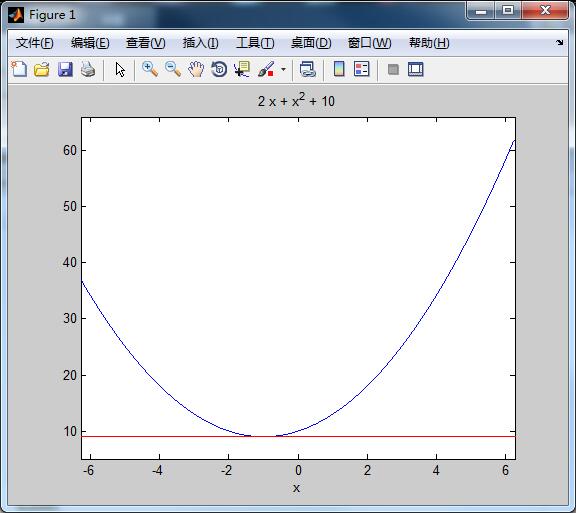
Task: Click the x-axis tick label 2
Action: tap(367, 470)
